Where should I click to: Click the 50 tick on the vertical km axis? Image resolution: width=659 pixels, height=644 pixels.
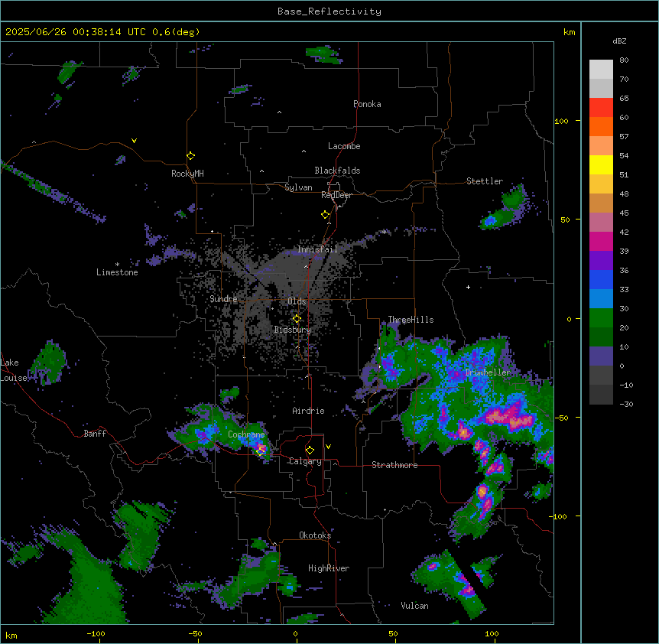click(565, 220)
